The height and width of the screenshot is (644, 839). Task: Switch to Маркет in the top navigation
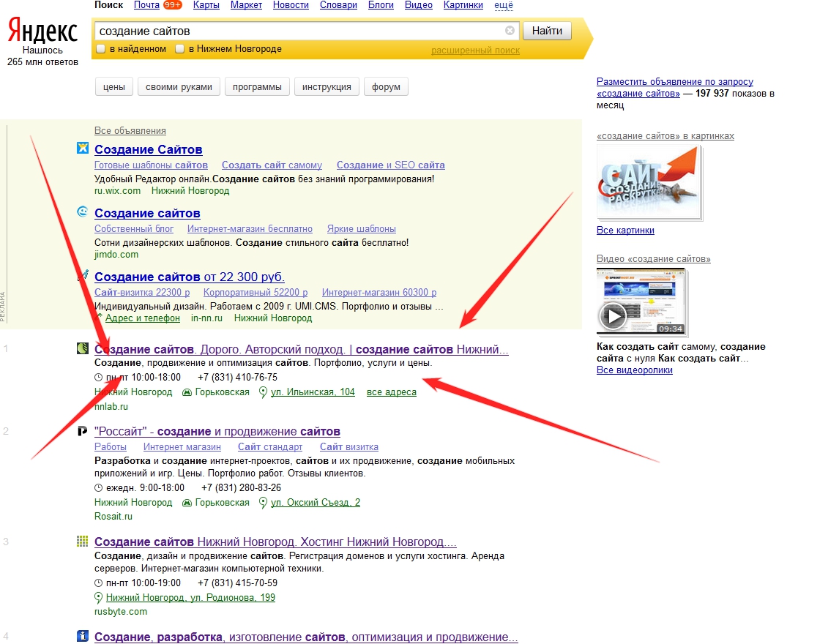pyautogui.click(x=246, y=5)
